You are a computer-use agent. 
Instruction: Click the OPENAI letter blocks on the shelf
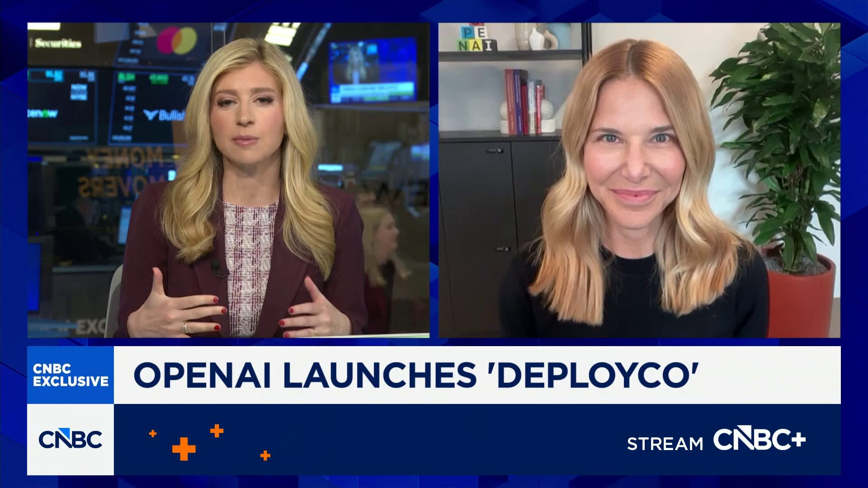coord(477,37)
